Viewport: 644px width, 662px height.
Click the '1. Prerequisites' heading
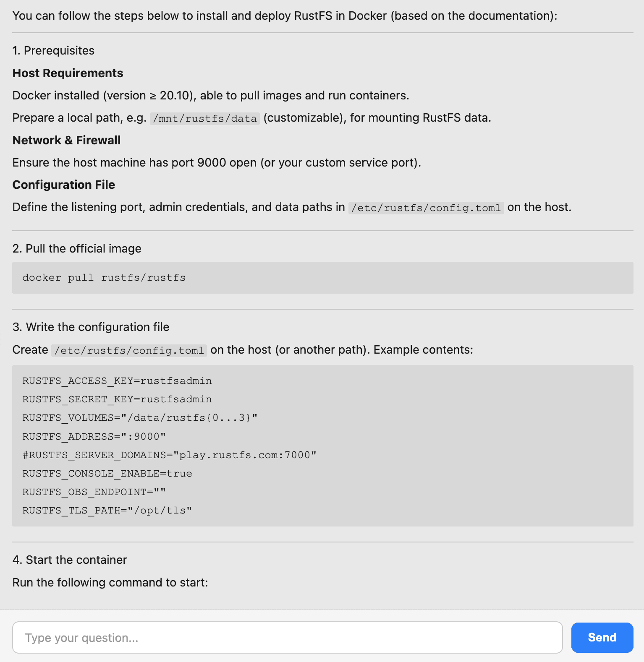(53, 51)
